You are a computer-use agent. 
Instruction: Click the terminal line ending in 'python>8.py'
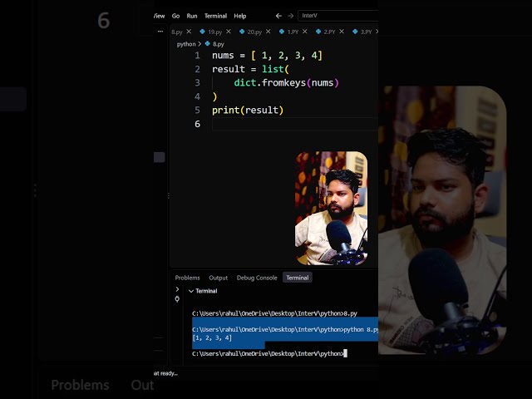point(274,313)
